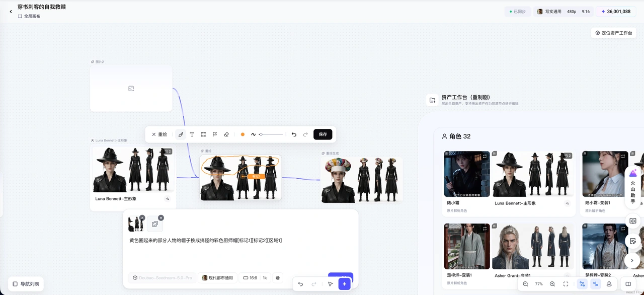Open the 现代都市通用 style dropdown
This screenshot has height=295, width=644.
pyautogui.click(x=217, y=278)
